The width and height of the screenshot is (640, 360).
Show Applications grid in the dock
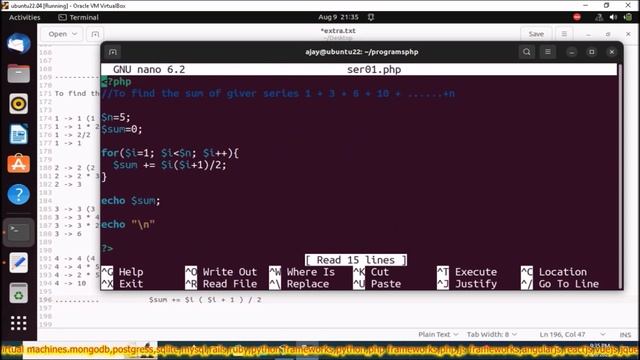(x=18, y=323)
